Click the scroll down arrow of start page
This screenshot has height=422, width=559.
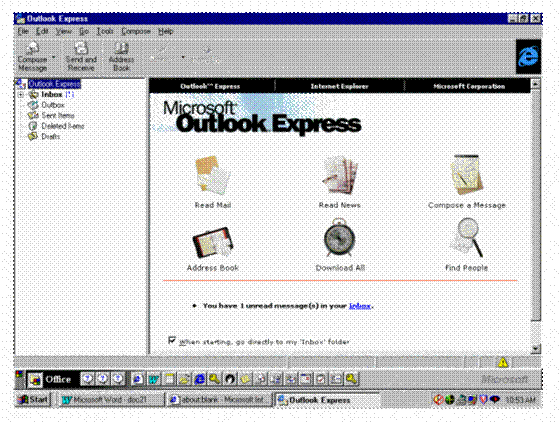[x=535, y=349]
